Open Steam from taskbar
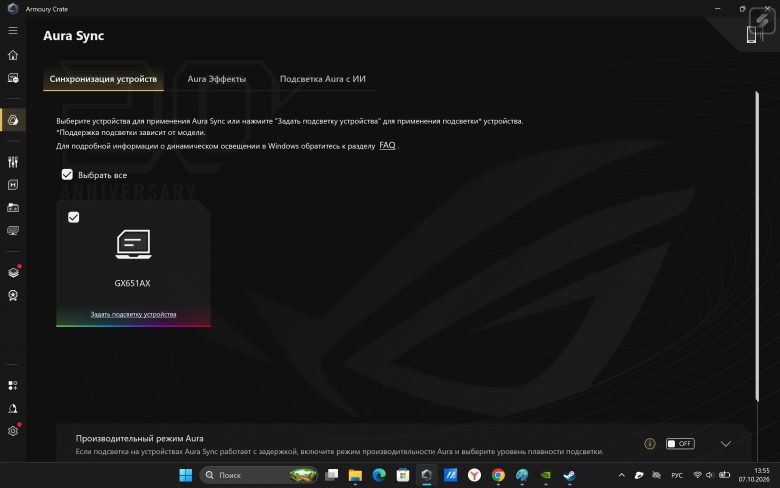This screenshot has height=488, width=780. pyautogui.click(x=570, y=475)
